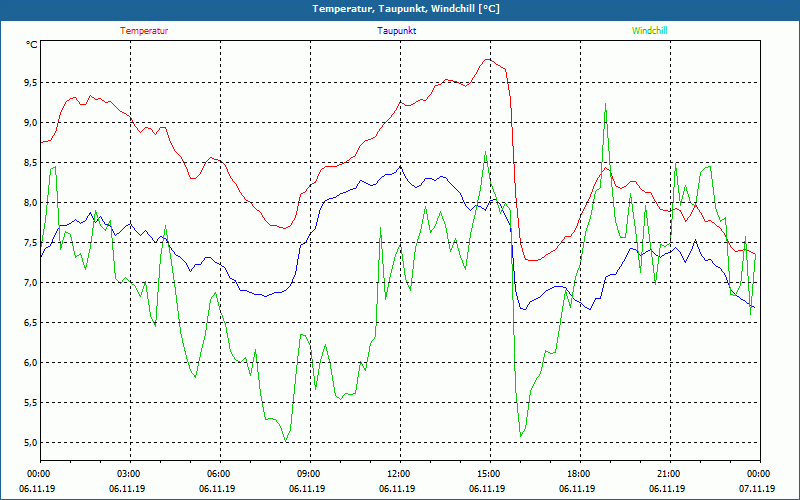Screen dimensions: 800x500
Task: Click the 07.11.19 date label
Action: point(757,488)
